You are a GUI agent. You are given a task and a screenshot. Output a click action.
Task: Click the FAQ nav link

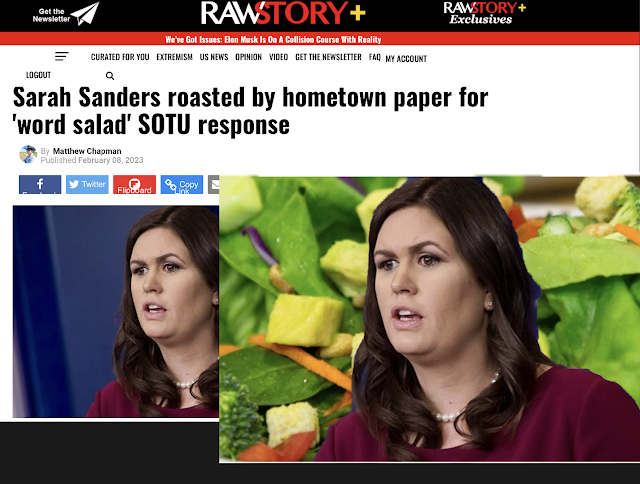click(375, 57)
